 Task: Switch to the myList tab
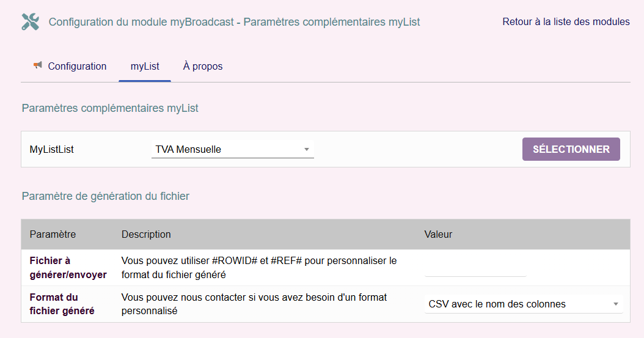point(145,66)
